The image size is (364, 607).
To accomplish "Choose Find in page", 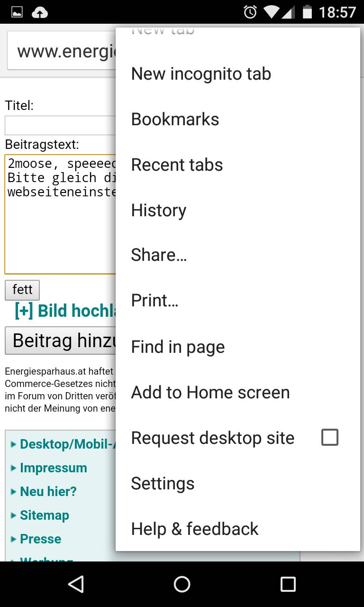I will point(178,347).
